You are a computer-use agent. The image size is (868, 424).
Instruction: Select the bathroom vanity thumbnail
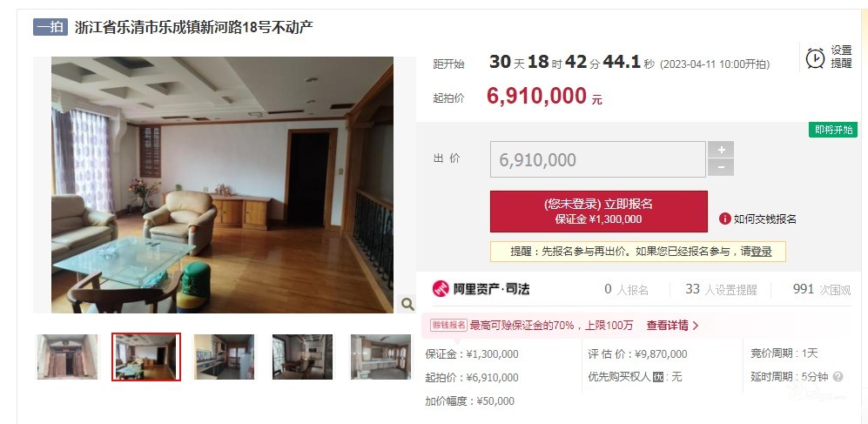click(380, 357)
